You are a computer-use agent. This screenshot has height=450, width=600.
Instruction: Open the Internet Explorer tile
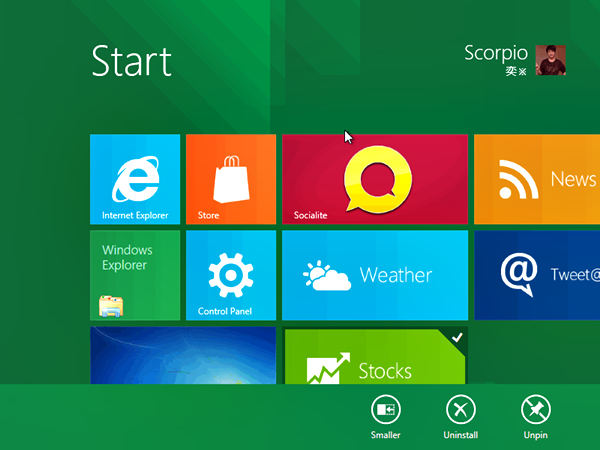pyautogui.click(x=135, y=179)
